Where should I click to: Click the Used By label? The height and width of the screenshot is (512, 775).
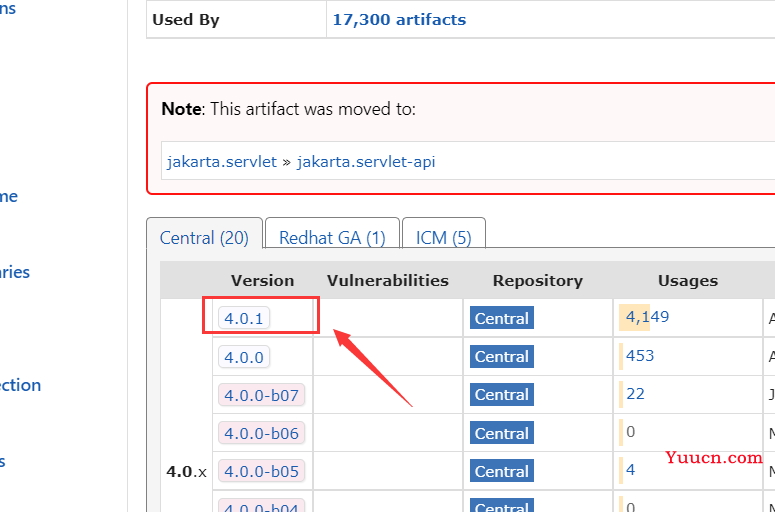point(186,20)
